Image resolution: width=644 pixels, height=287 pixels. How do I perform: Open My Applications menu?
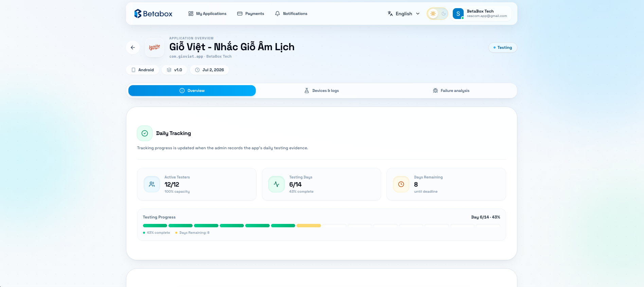[x=207, y=14]
